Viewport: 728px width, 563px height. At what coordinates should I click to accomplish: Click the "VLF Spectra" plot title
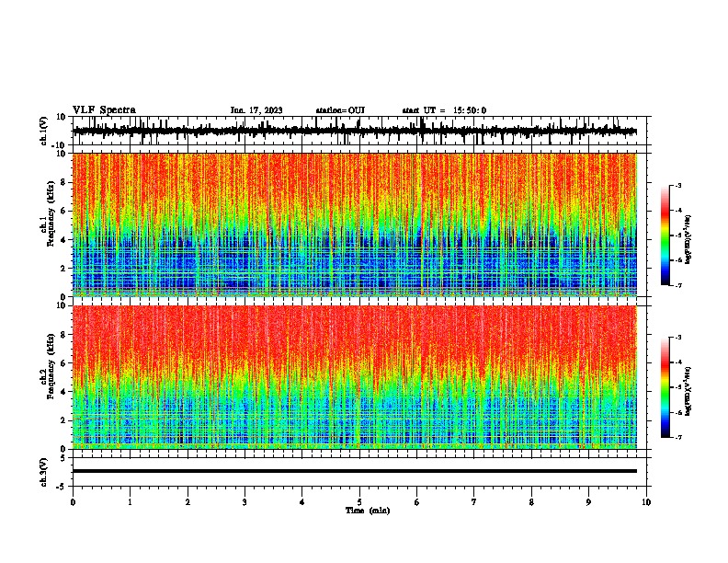pyautogui.click(x=104, y=109)
